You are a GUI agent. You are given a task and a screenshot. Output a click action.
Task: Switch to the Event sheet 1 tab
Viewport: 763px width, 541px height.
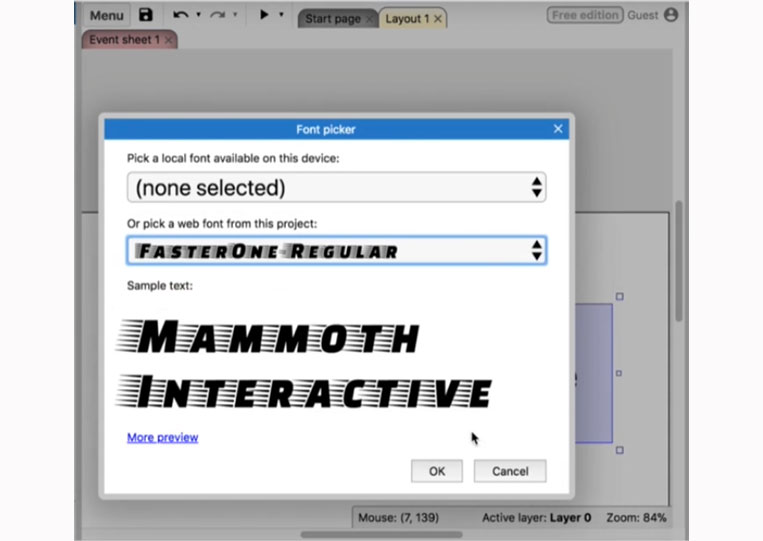124,40
